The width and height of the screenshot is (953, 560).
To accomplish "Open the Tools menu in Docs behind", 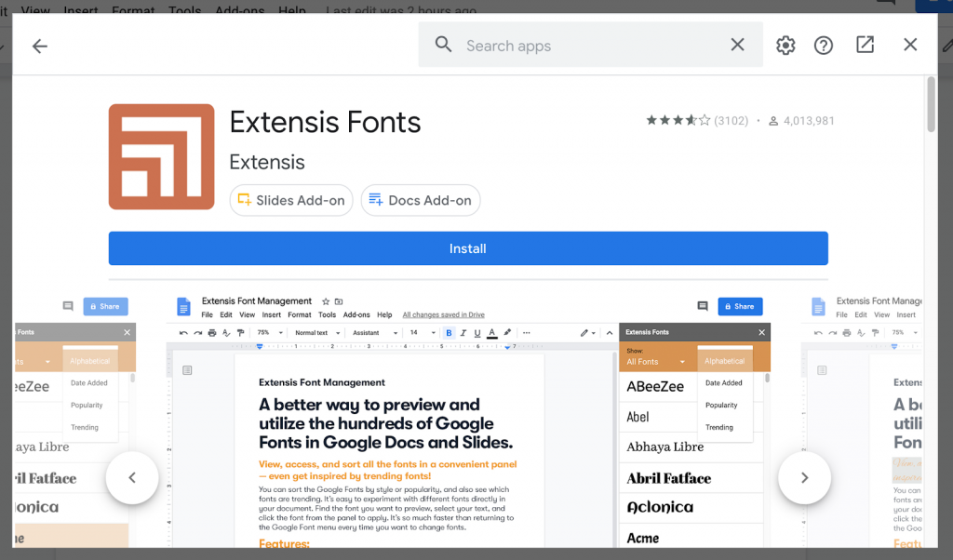I will tap(185, 10).
